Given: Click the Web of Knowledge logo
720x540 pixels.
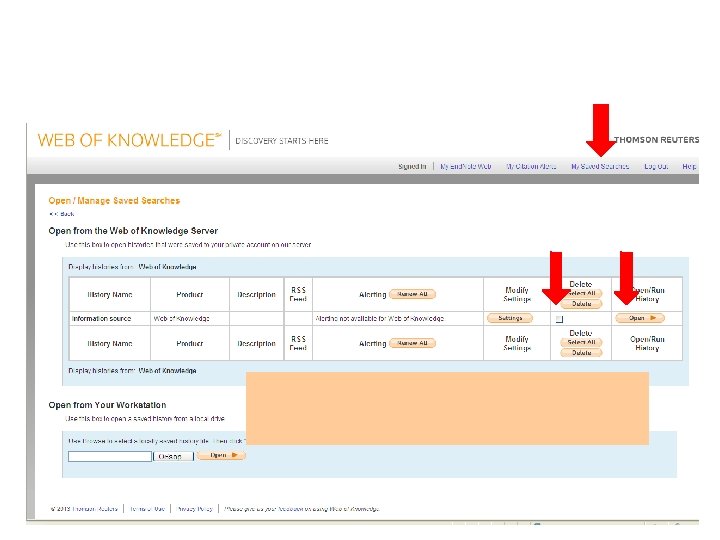Looking at the screenshot, I should [129, 140].
